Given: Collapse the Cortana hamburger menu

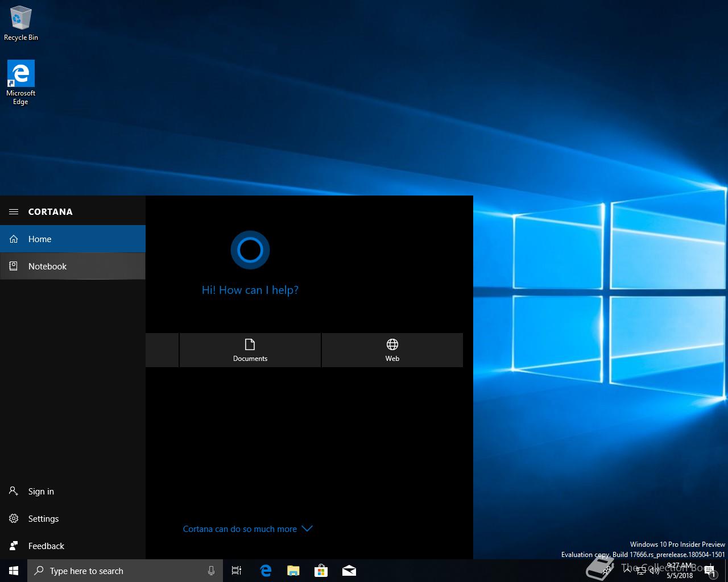Looking at the screenshot, I should 13,212.
